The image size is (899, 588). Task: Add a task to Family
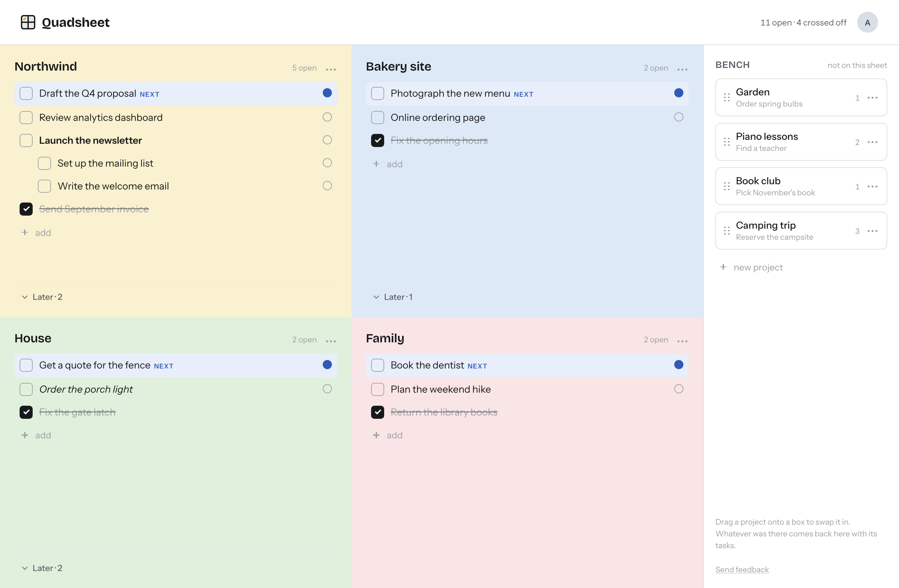[387, 435]
